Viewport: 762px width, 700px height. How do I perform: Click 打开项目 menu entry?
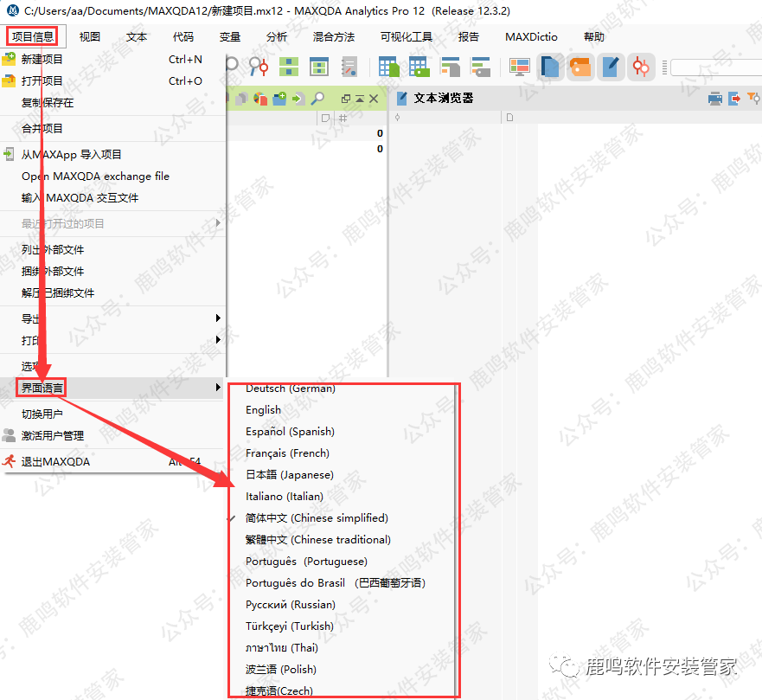click(42, 81)
